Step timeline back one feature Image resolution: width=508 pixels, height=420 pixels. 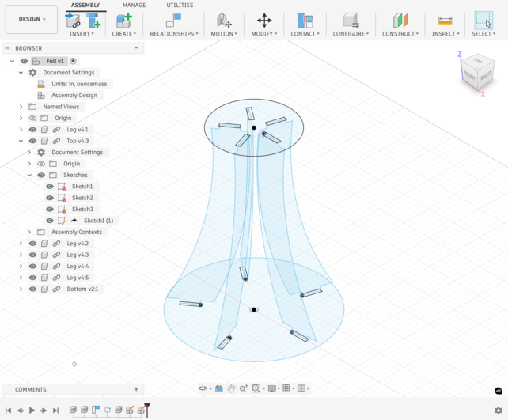pos(20,411)
